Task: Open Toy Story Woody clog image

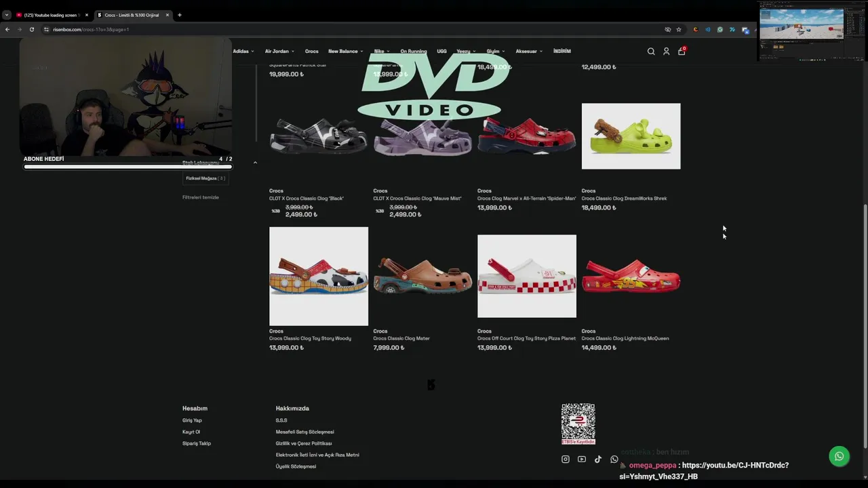Action: [x=319, y=277]
